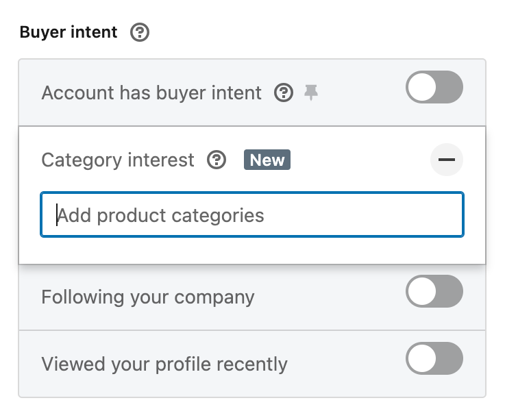Focus the Add product categories field

[x=252, y=214]
